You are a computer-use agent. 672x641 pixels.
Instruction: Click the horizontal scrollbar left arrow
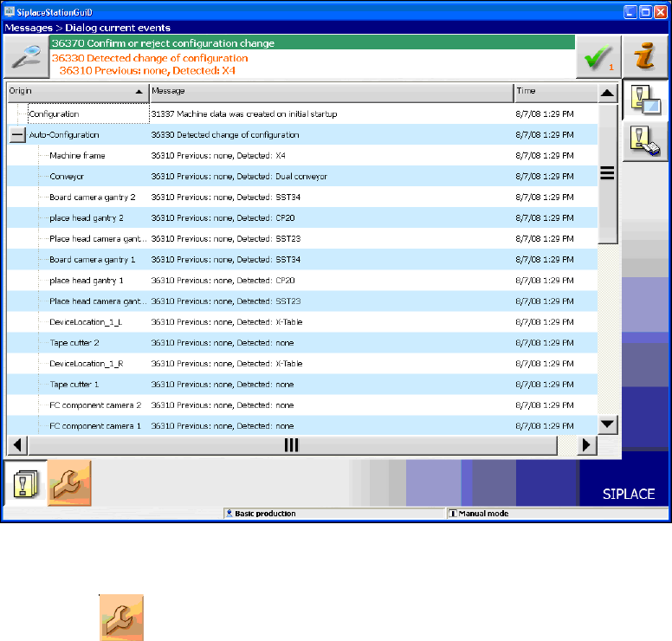point(17,445)
